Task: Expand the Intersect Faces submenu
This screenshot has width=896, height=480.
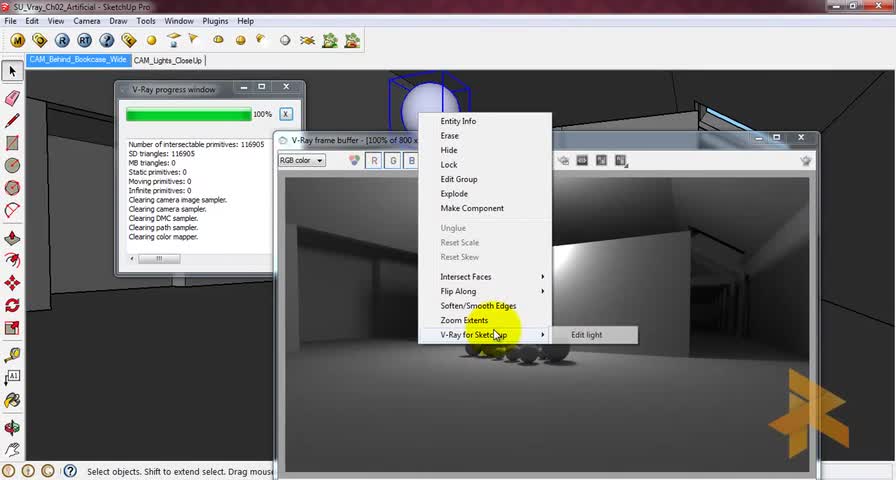Action: [x=486, y=277]
